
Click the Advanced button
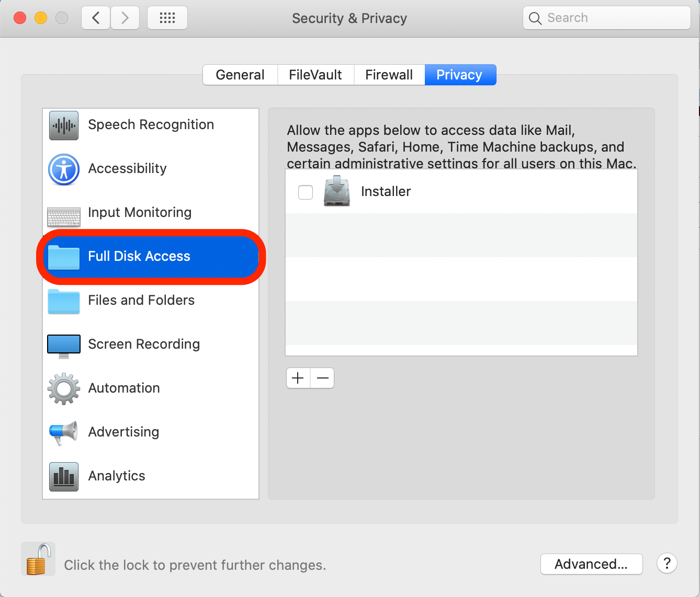tap(591, 564)
